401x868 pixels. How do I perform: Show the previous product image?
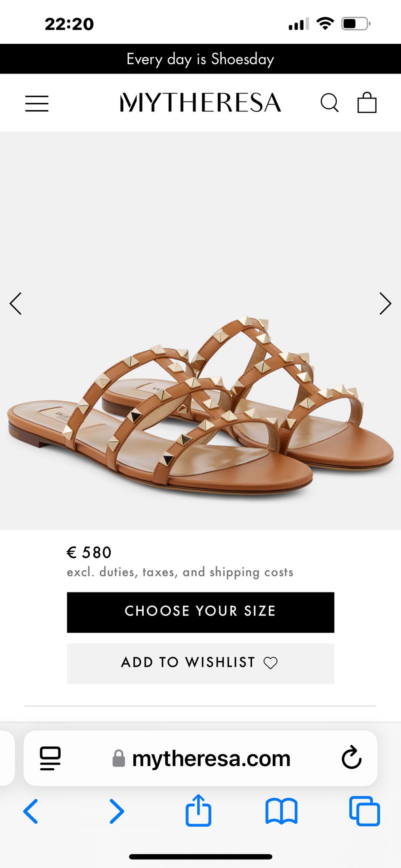(x=15, y=304)
